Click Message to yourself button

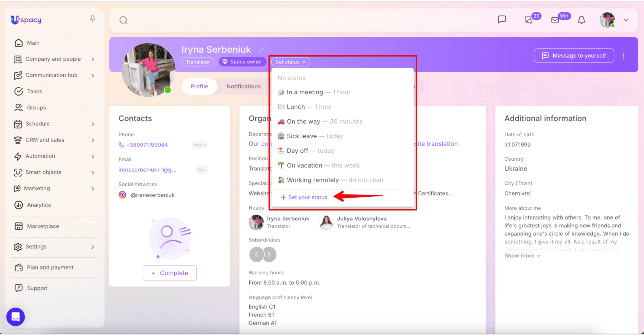click(574, 56)
